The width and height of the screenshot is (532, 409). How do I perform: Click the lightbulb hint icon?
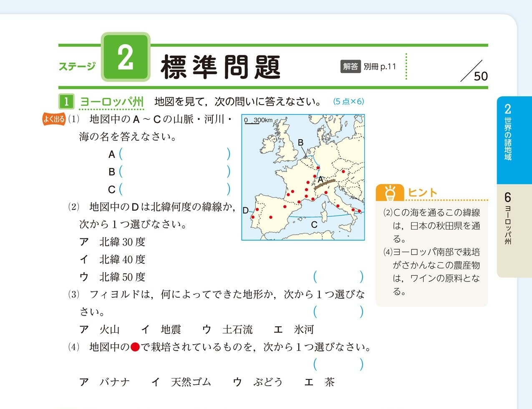click(x=390, y=193)
